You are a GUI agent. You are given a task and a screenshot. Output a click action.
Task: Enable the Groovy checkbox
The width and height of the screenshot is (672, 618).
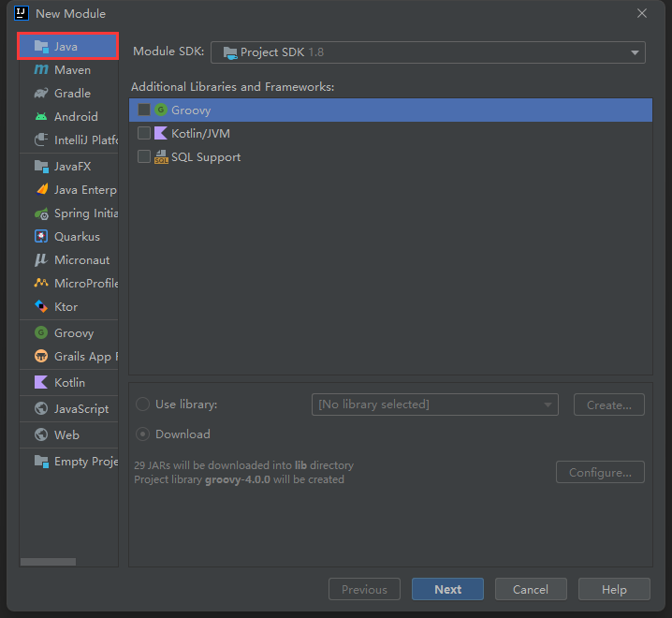pyautogui.click(x=144, y=110)
